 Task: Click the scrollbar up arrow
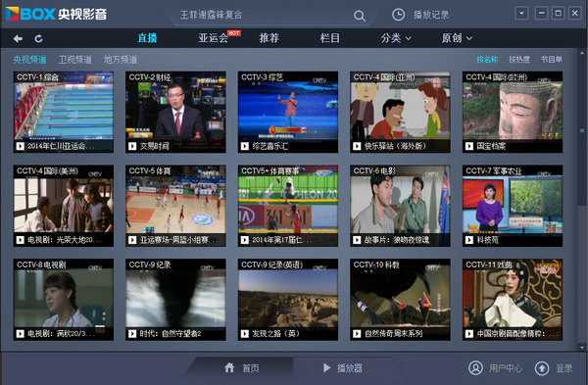click(x=582, y=54)
